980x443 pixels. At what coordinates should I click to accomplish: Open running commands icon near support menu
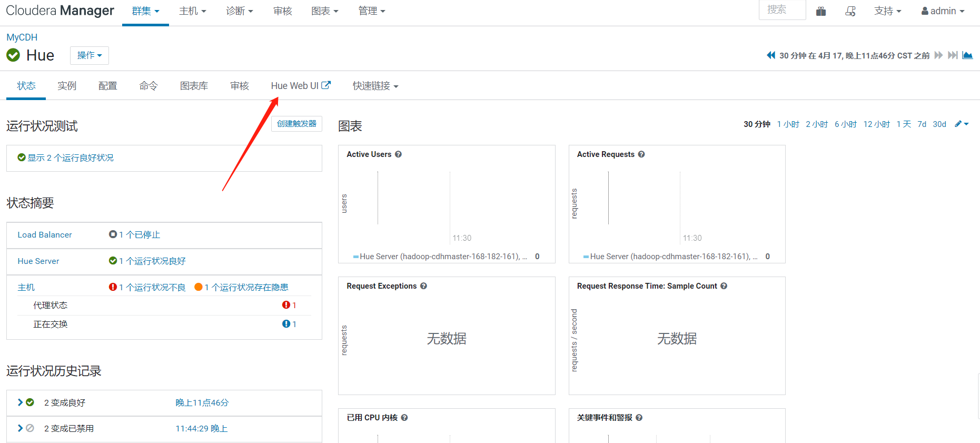pyautogui.click(x=850, y=11)
